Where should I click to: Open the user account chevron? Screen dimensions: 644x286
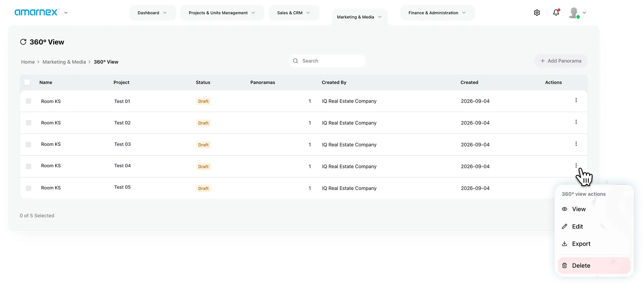coord(584,13)
